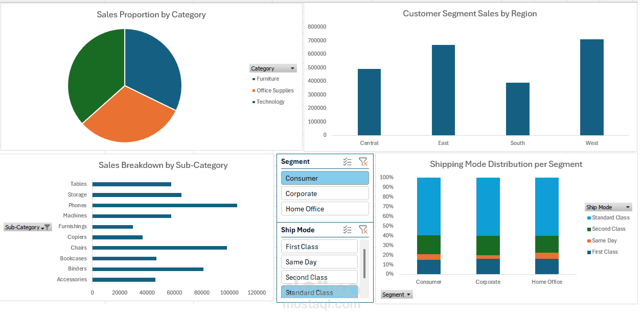Click the Standard Class legend color marker
This screenshot has height=317, width=644.
(589, 218)
